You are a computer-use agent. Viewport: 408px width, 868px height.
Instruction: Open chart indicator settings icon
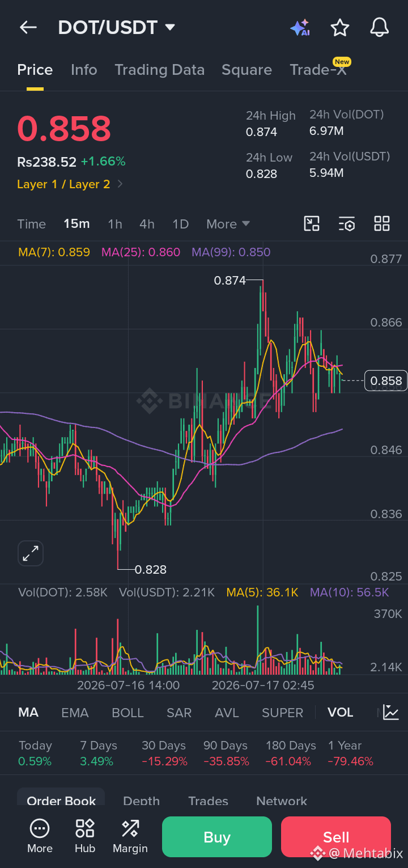347,224
